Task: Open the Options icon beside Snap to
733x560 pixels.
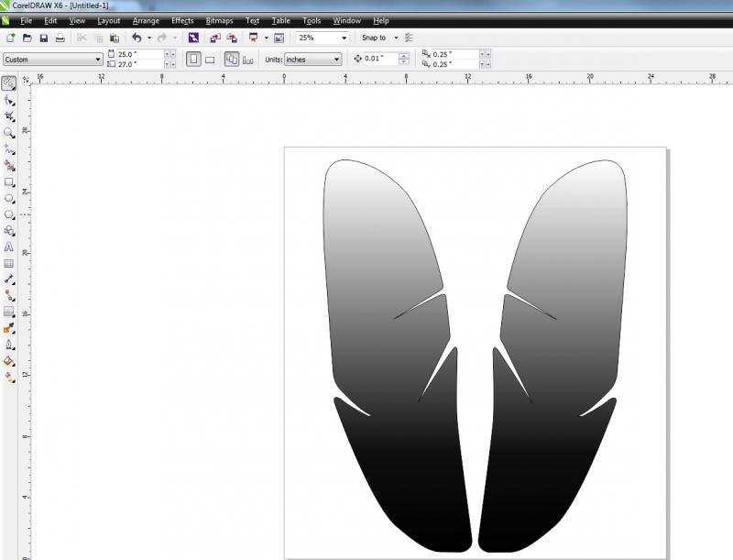Action: tap(409, 38)
